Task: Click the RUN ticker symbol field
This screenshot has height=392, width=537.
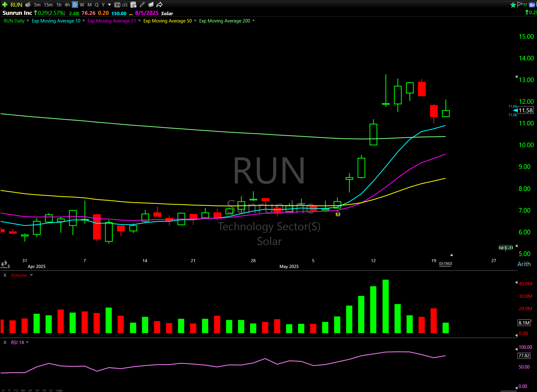Action: click(16, 5)
